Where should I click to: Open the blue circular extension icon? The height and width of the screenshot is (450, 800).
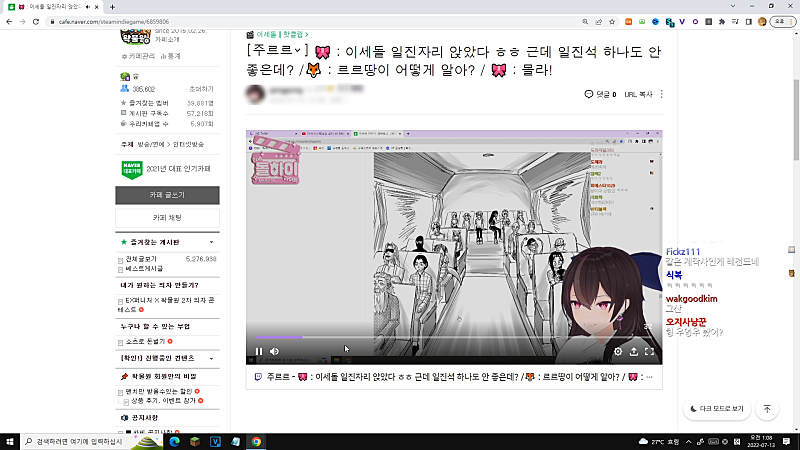655,21
